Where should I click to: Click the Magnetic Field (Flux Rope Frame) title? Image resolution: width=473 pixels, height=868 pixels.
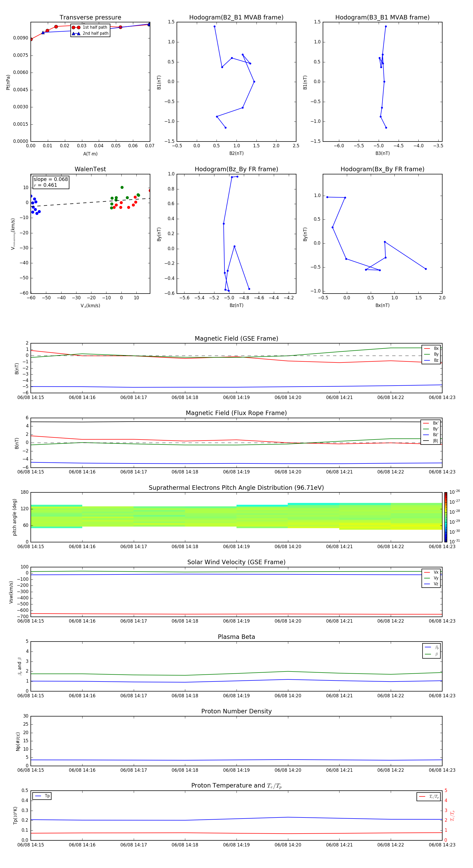(236, 413)
